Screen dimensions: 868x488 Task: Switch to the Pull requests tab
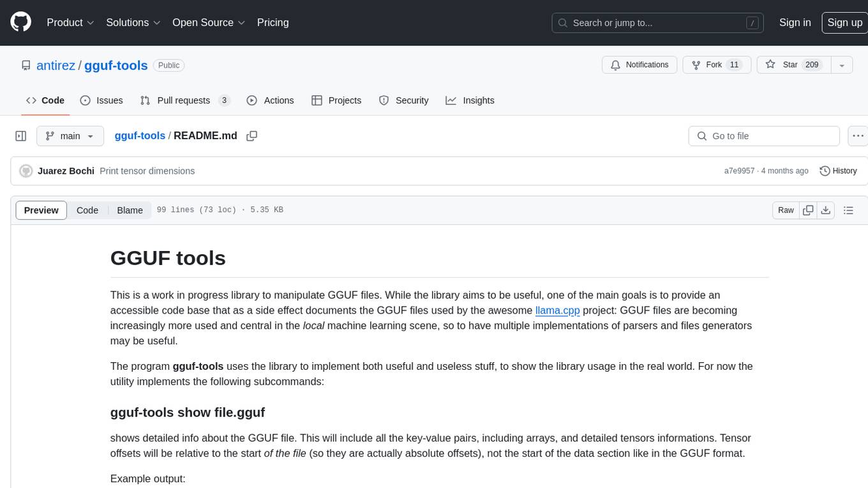tap(185, 100)
